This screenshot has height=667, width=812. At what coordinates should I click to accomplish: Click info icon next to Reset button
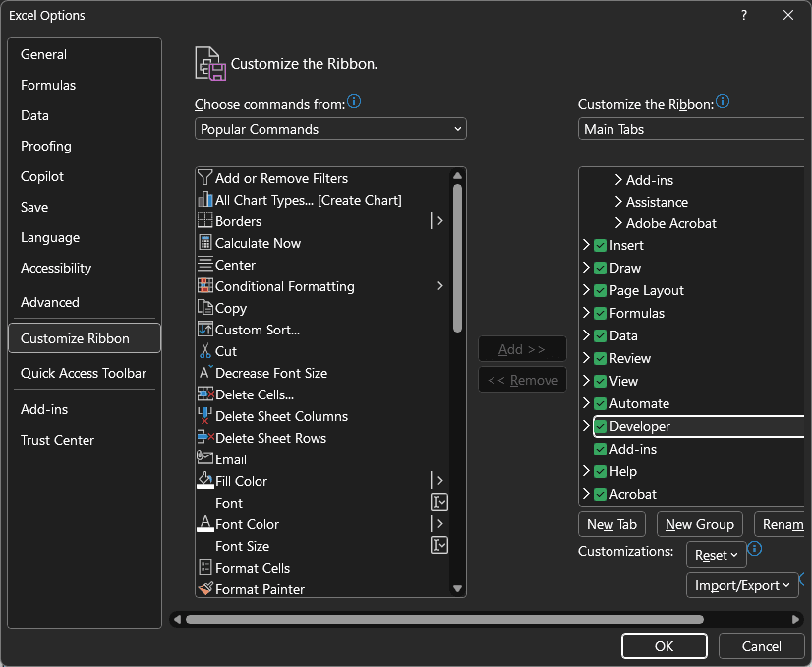point(755,548)
